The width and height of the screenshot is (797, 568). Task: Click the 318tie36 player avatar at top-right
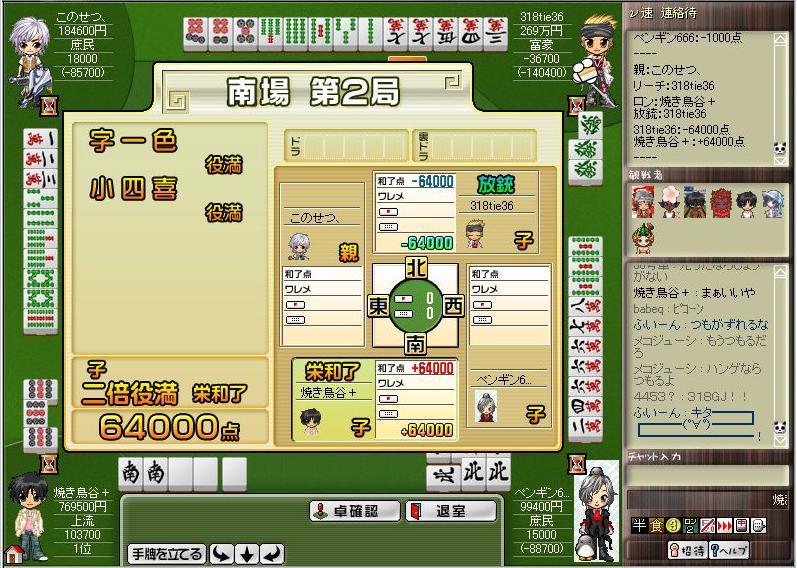597,61
